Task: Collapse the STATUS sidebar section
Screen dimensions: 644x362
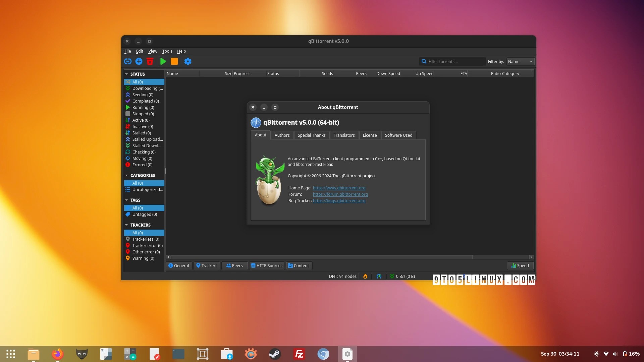Action: 126,74
